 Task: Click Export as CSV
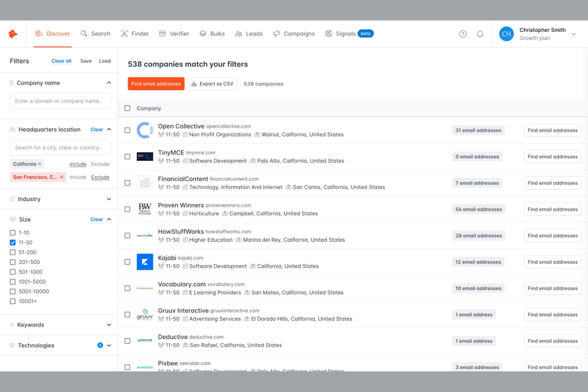coord(212,83)
